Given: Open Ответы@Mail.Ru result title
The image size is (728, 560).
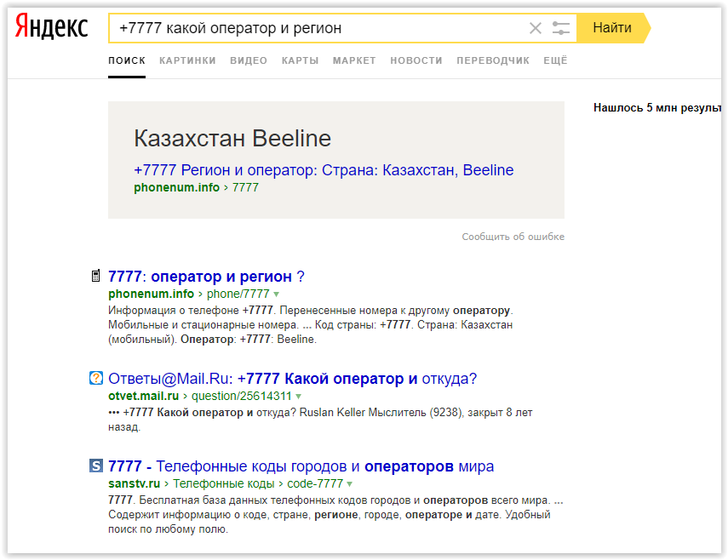Looking at the screenshot, I should pyautogui.click(x=293, y=379).
